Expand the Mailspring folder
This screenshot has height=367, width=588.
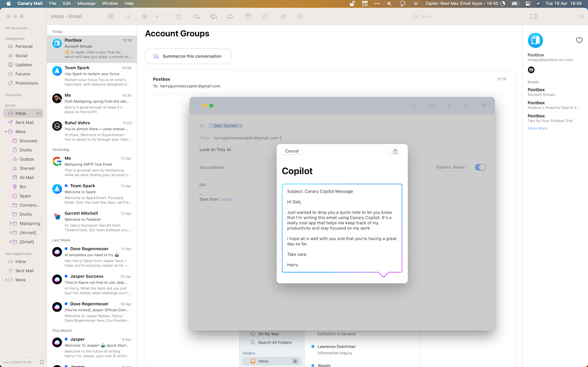(x=10, y=223)
